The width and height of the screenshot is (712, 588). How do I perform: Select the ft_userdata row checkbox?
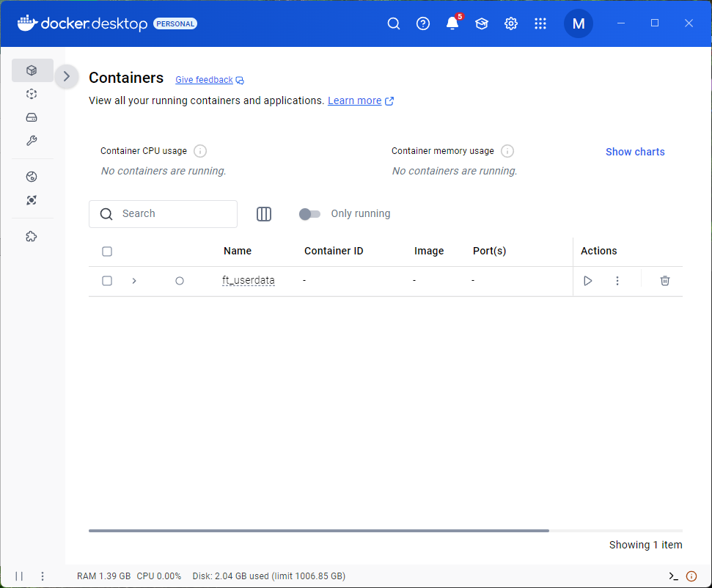[107, 281]
